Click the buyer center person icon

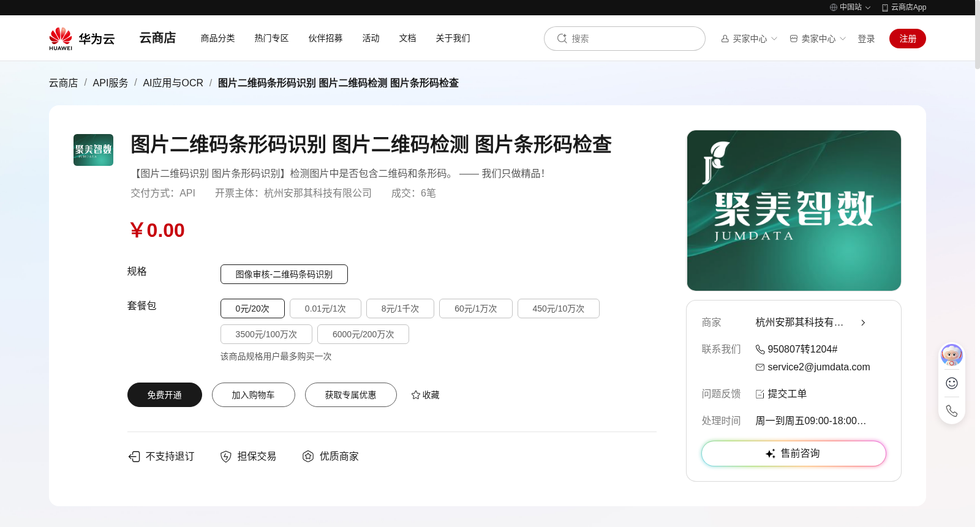[725, 39]
